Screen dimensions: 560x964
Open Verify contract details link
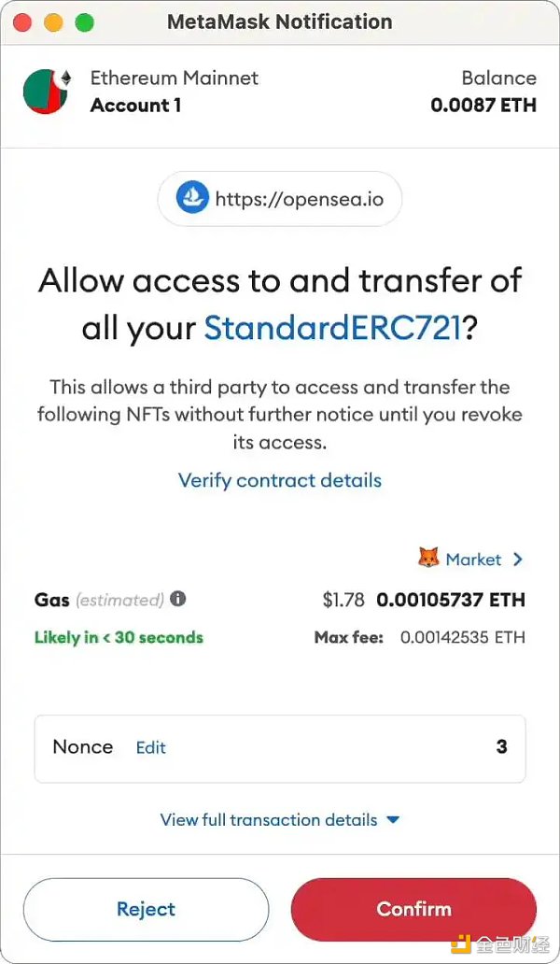[280, 480]
